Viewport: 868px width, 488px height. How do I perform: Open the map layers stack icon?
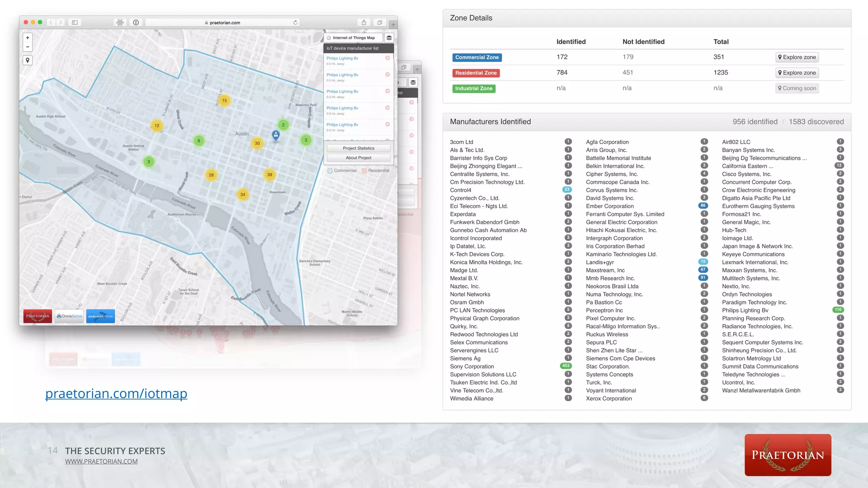[389, 38]
